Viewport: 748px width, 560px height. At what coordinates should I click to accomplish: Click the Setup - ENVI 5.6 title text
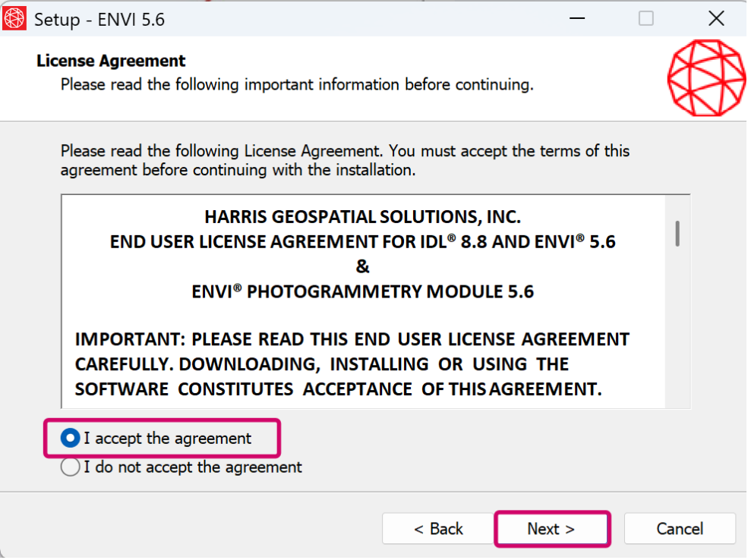pyautogui.click(x=99, y=20)
